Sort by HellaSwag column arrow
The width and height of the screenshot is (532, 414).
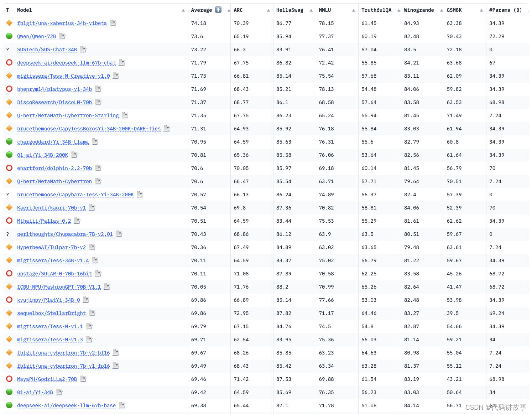click(311, 10)
